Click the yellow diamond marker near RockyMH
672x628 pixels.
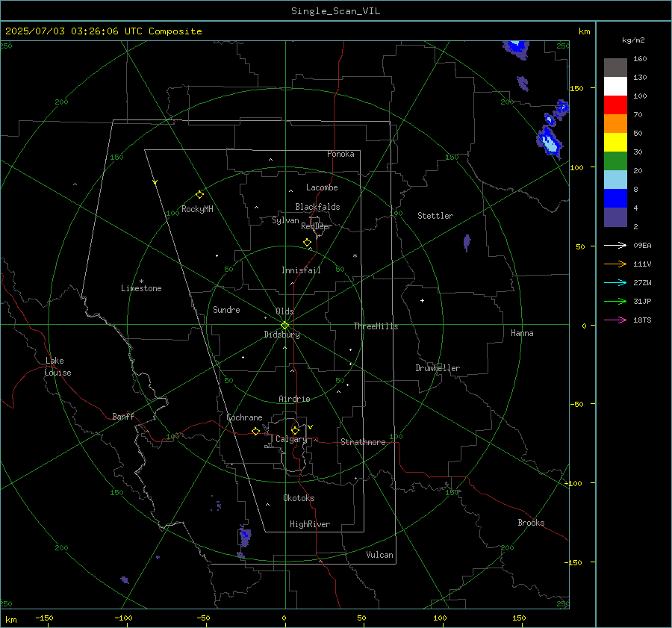pos(199,195)
